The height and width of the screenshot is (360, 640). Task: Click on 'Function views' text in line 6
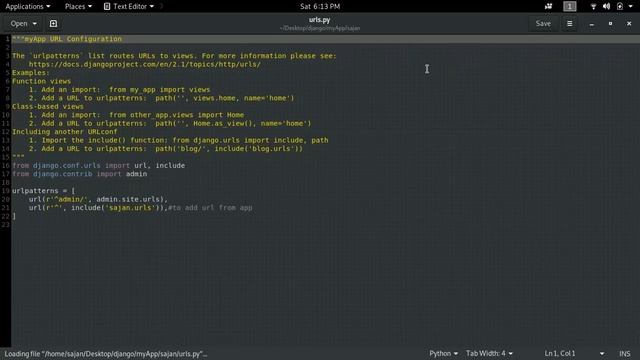(x=41, y=81)
